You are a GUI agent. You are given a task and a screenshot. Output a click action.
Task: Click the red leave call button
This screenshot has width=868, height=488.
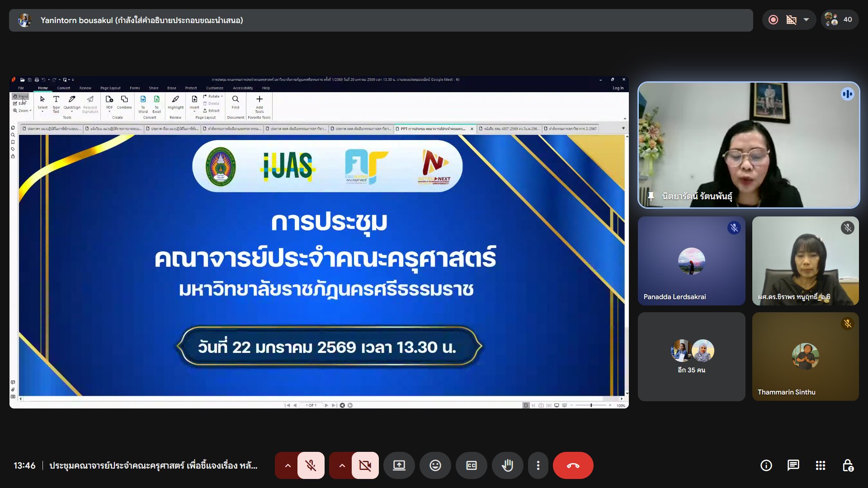(x=573, y=465)
